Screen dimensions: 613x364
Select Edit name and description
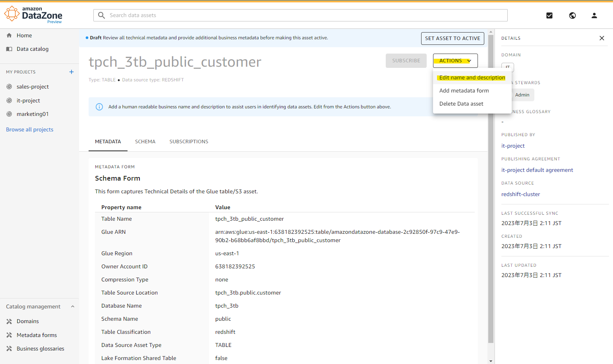(472, 77)
